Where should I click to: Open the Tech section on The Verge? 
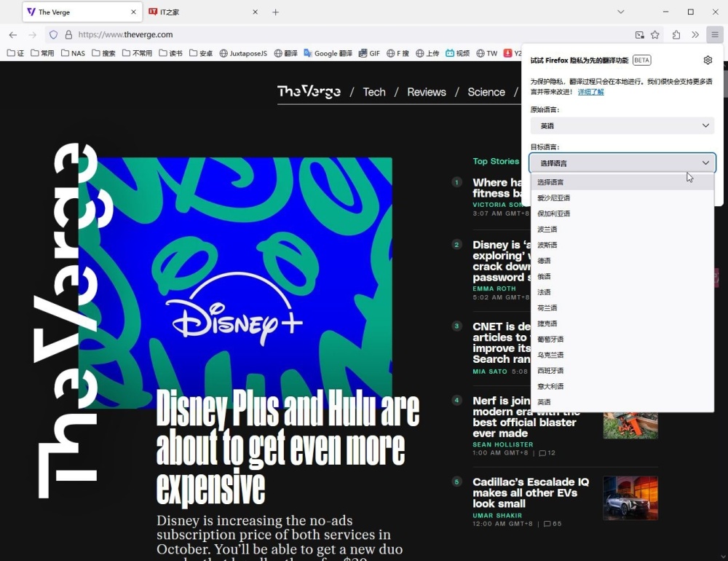pos(374,92)
